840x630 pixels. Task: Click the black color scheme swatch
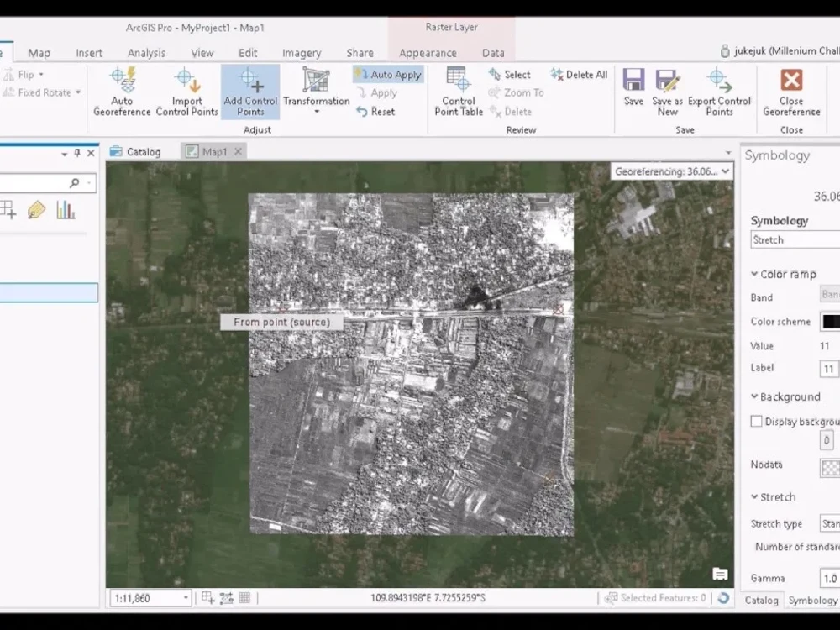831,321
